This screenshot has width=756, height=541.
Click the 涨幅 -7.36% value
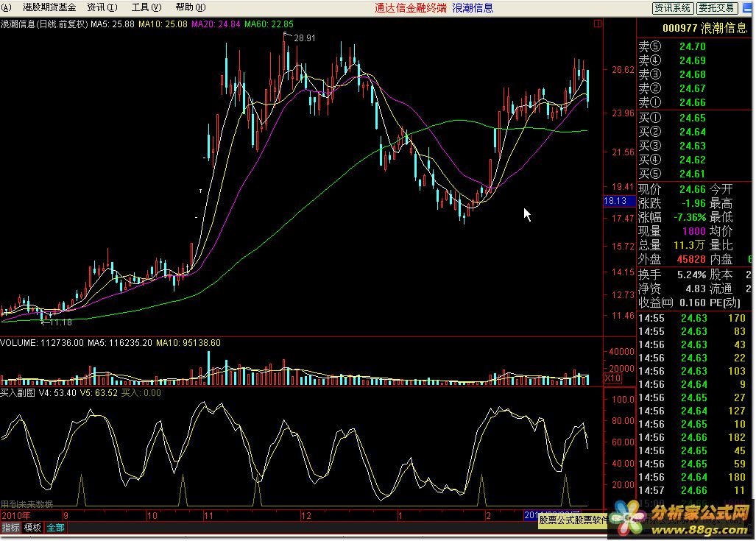[690, 217]
